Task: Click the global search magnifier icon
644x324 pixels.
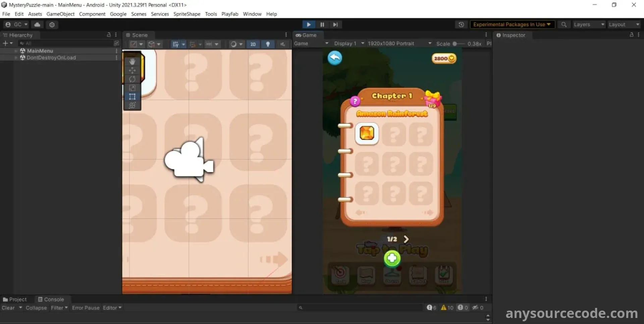Action: click(x=564, y=24)
